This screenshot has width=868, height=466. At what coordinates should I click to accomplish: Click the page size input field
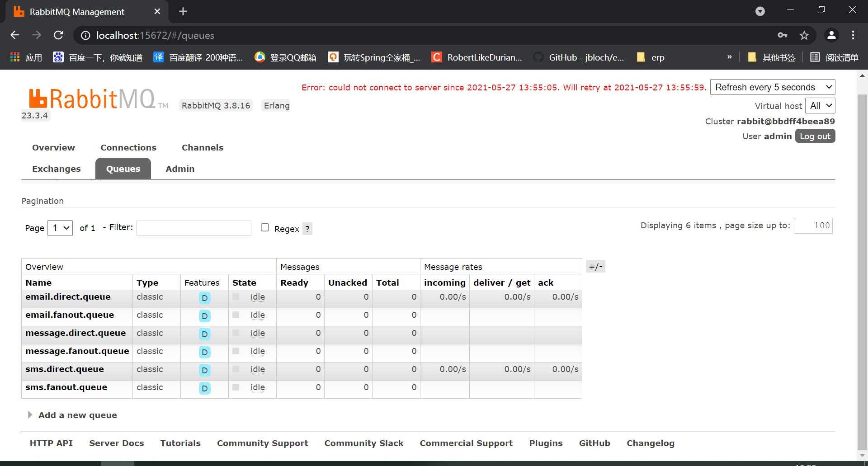point(813,226)
